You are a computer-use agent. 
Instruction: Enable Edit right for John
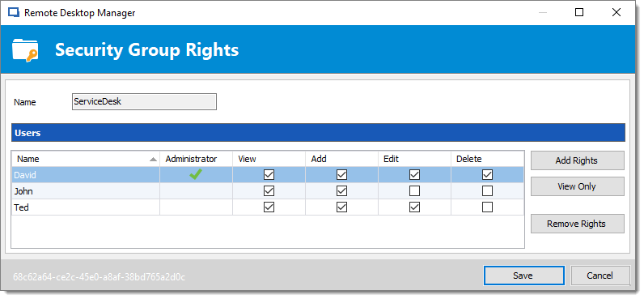click(415, 191)
